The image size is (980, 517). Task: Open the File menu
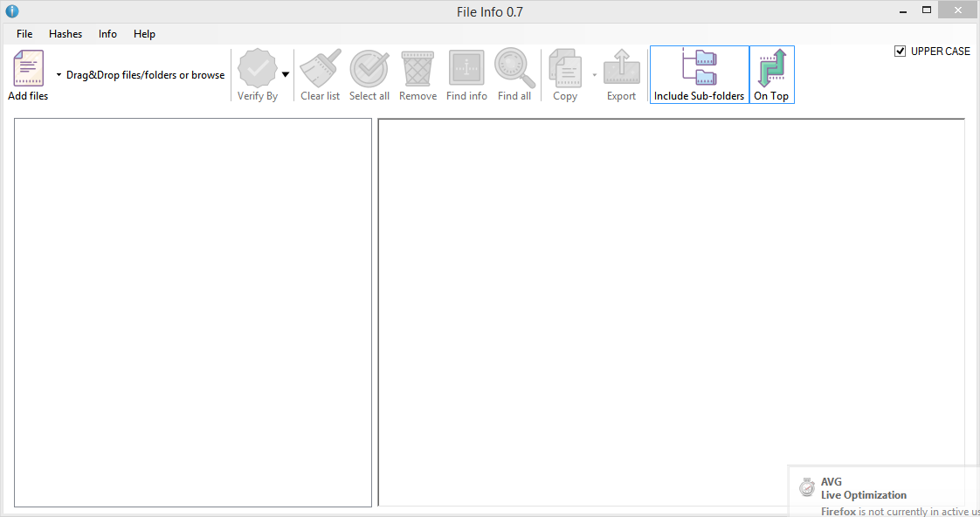24,34
